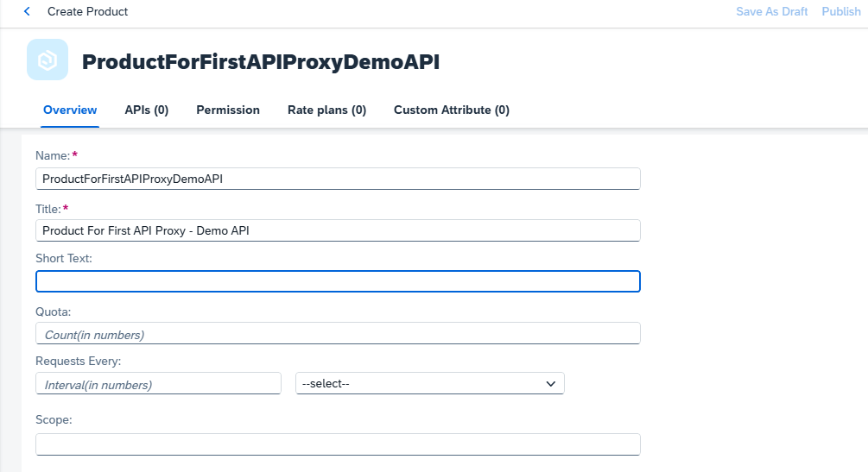Click the Publish button
The image size is (868, 472).
(x=841, y=11)
